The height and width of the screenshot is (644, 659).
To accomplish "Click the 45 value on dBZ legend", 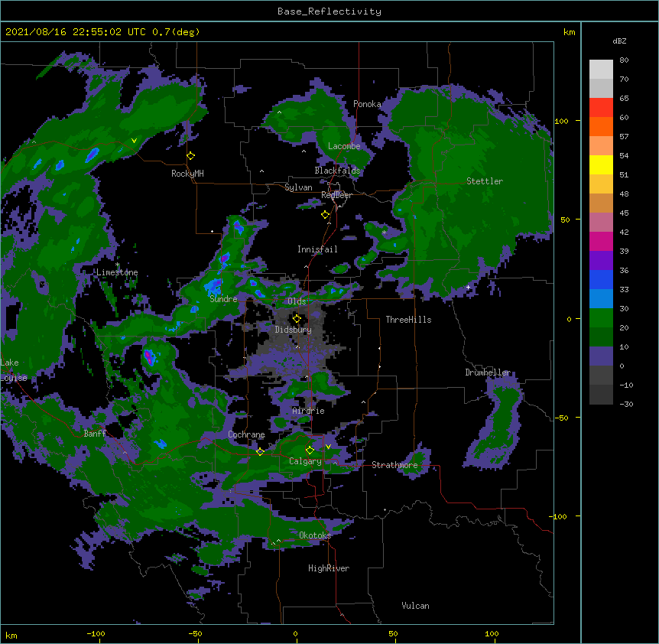I will (x=624, y=213).
